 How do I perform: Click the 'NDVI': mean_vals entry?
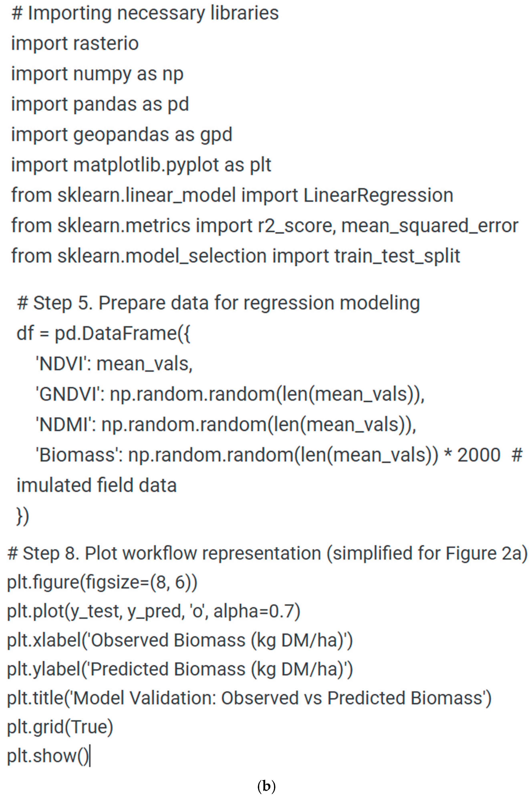(x=114, y=364)
